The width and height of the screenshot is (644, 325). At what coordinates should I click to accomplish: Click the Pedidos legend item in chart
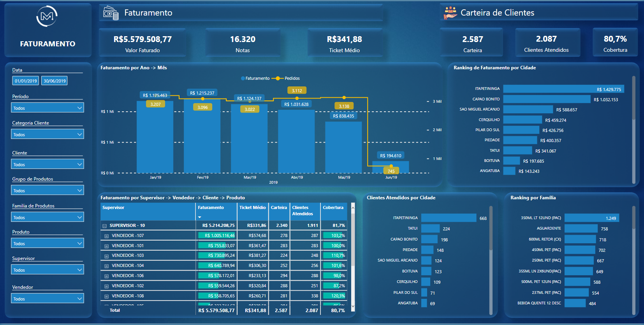[x=286, y=78]
